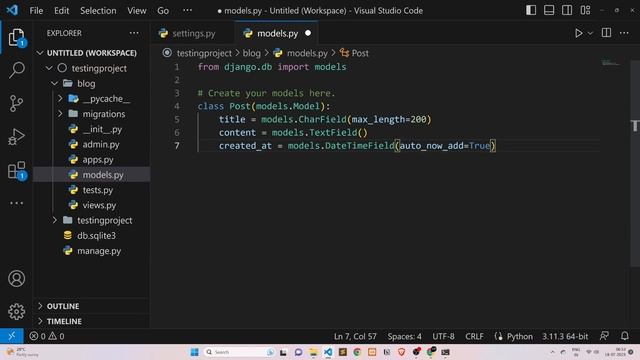The height and width of the screenshot is (360, 640).
Task: Open db.sqlite3 in the explorer
Action: coord(91,236)
